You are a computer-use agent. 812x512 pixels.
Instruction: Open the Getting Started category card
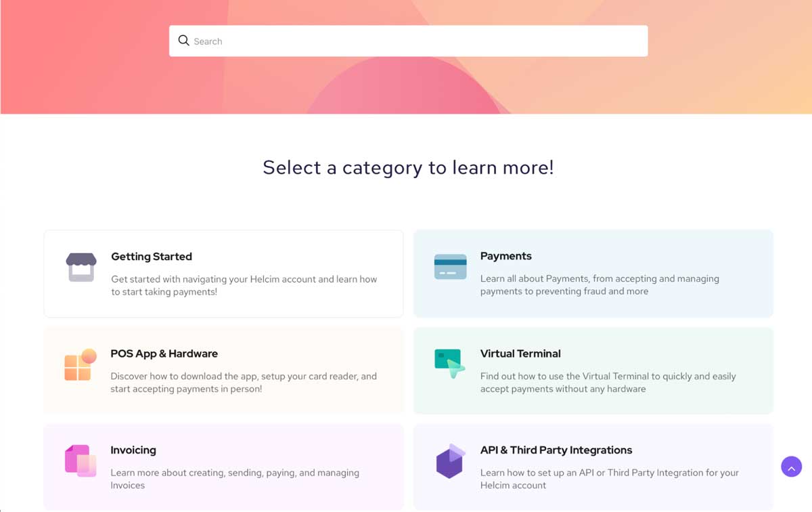click(223, 274)
